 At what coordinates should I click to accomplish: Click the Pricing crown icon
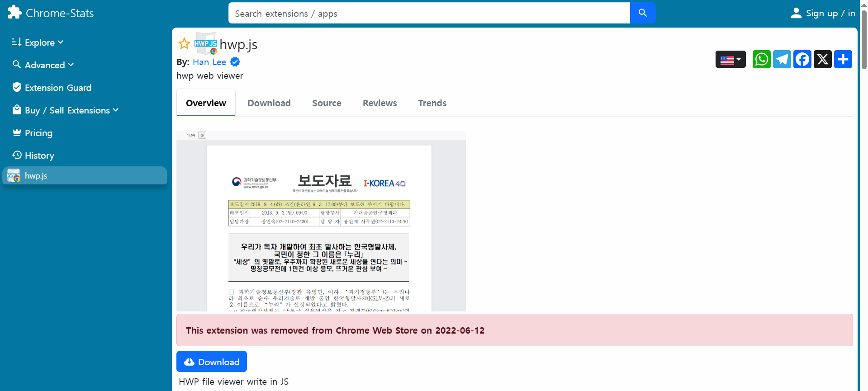(17, 132)
